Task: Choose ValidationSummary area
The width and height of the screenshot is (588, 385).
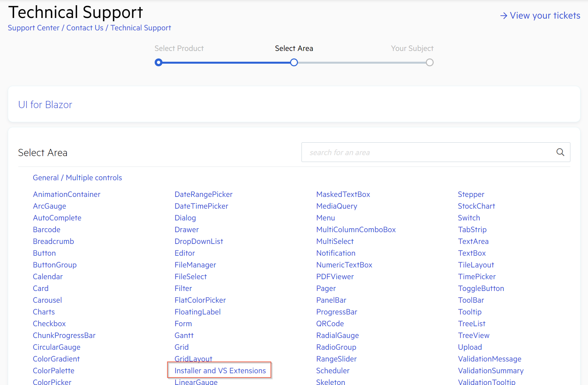Action: pos(491,371)
